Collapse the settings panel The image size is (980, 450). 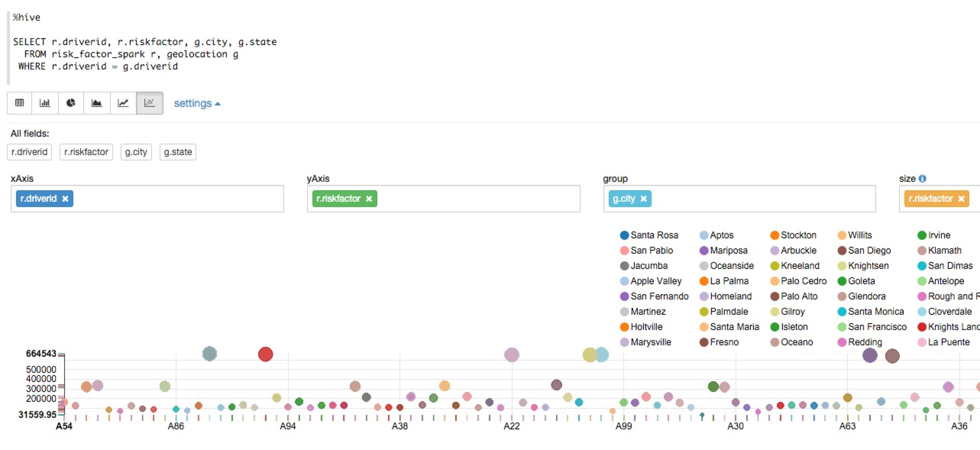click(197, 104)
